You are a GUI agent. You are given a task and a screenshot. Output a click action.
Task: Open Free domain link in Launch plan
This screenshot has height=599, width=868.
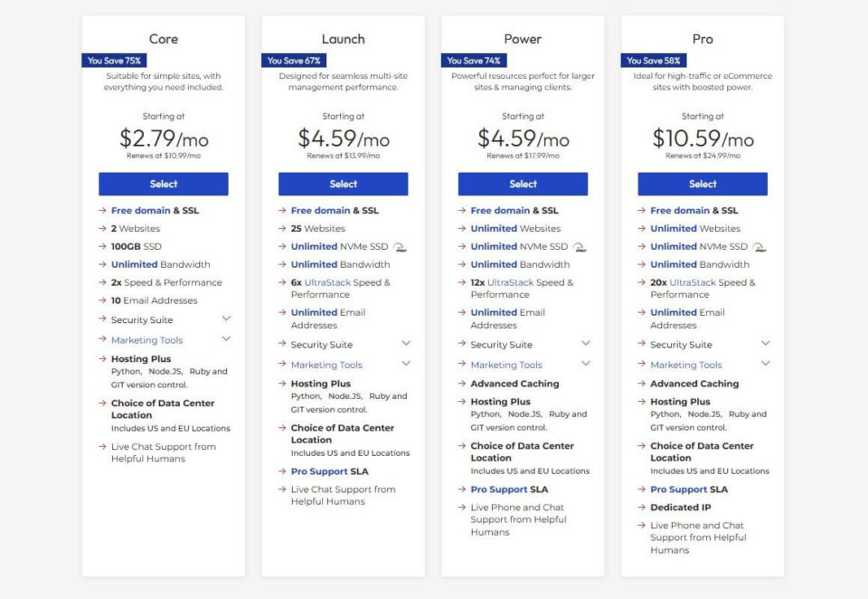(x=320, y=211)
